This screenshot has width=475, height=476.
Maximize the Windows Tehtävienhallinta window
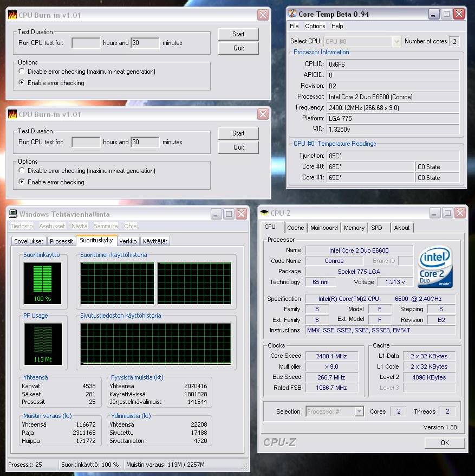click(x=229, y=214)
